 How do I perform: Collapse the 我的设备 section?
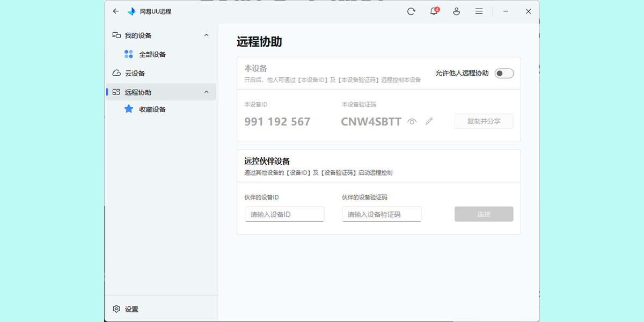point(206,35)
